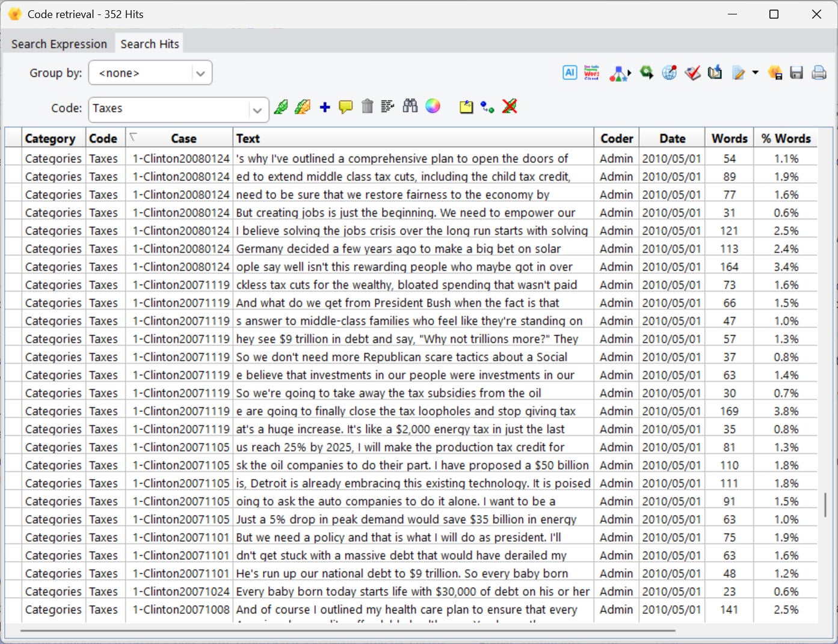Switch to the Search Expression tab
Viewport: 838px width, 644px height.
pyautogui.click(x=59, y=44)
